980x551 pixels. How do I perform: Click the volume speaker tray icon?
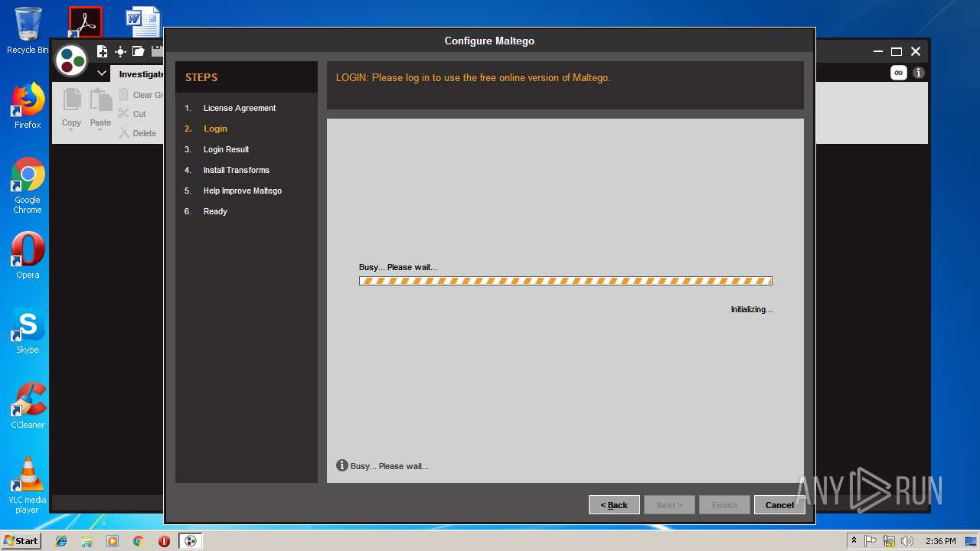[907, 541]
